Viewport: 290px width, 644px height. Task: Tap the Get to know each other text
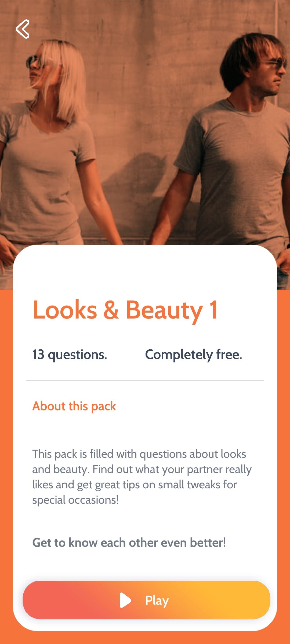(129, 543)
